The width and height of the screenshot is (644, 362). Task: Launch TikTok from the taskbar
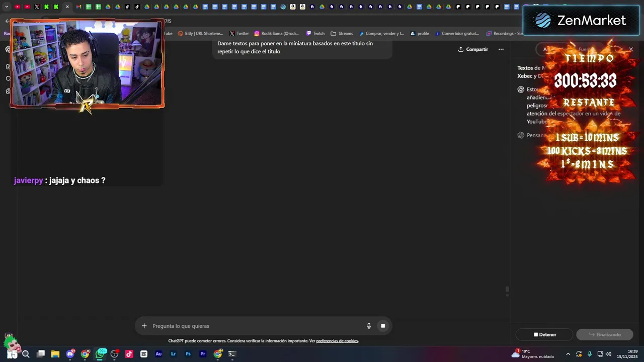point(129,354)
